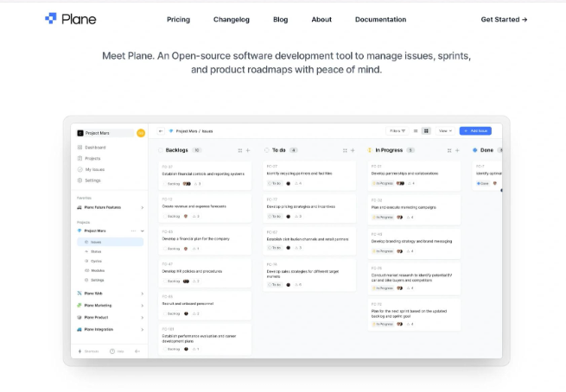This screenshot has width=566, height=392.
Task: Click In Progress column grip icon
Action: pyautogui.click(x=449, y=150)
